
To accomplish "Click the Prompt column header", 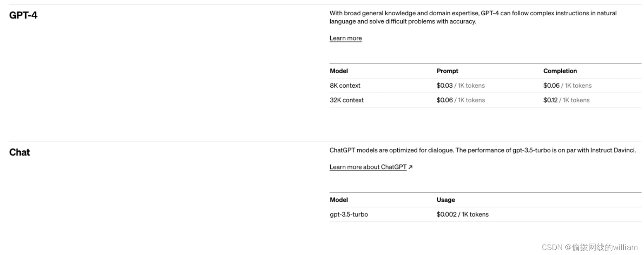I will [x=447, y=71].
